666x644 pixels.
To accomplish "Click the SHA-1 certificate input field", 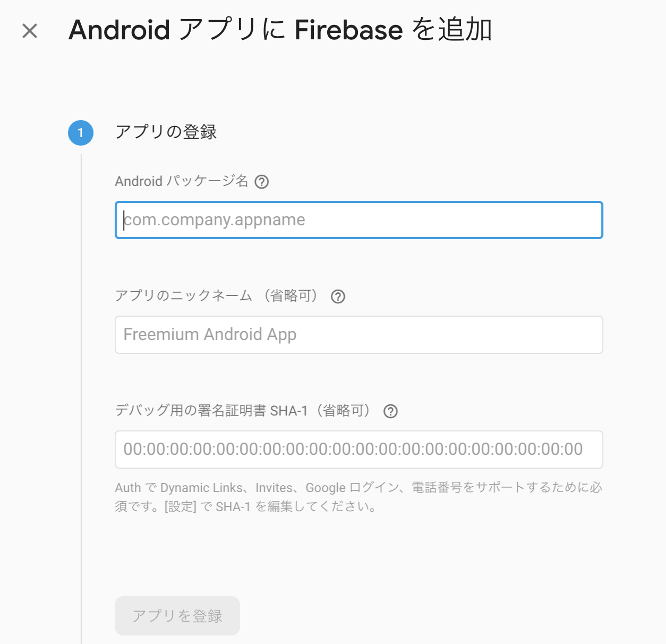I will tap(359, 450).
